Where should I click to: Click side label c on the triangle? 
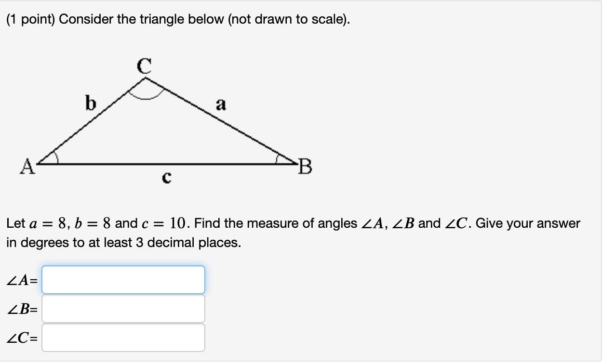[x=166, y=178]
